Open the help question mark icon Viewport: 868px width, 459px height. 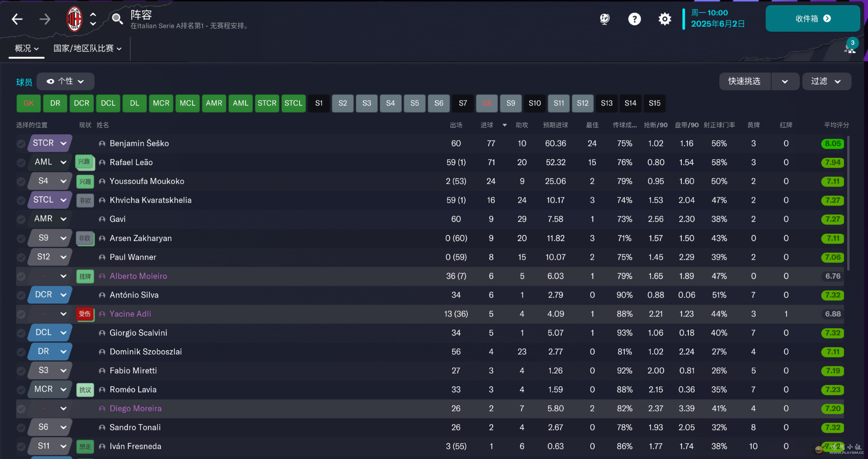(634, 19)
